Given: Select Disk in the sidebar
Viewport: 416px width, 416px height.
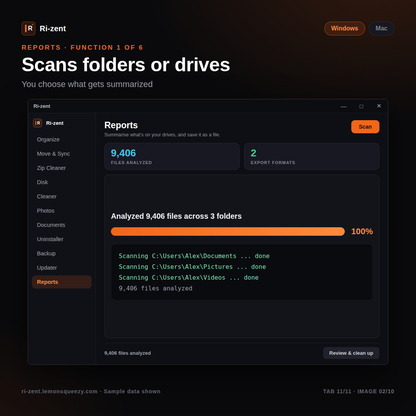Looking at the screenshot, I should coord(42,182).
